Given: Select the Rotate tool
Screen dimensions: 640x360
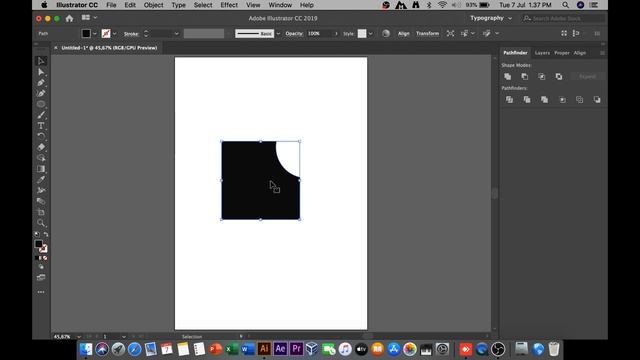Looking at the screenshot, I should point(41,136).
